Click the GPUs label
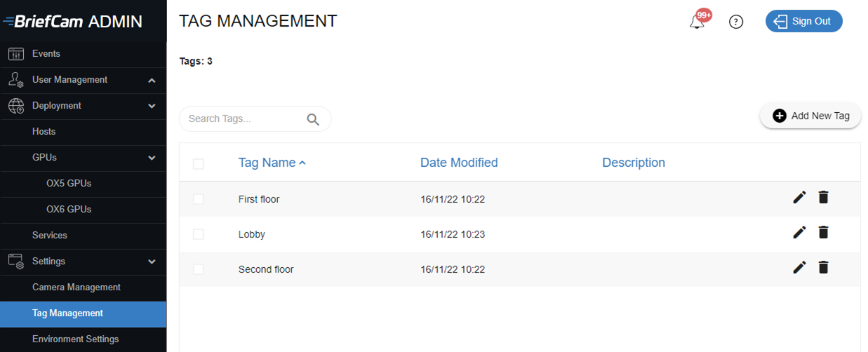Screen dimensions: 868x352 44,158
